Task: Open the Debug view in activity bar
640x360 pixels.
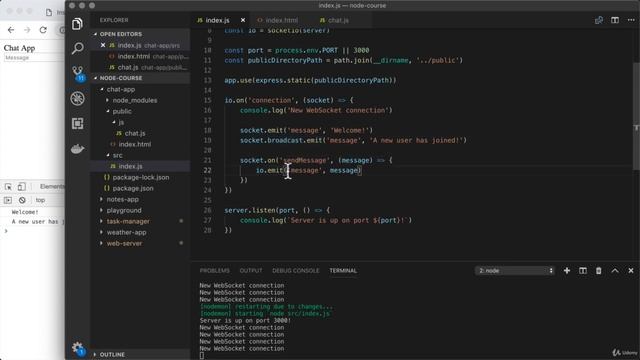Action: click(77, 98)
